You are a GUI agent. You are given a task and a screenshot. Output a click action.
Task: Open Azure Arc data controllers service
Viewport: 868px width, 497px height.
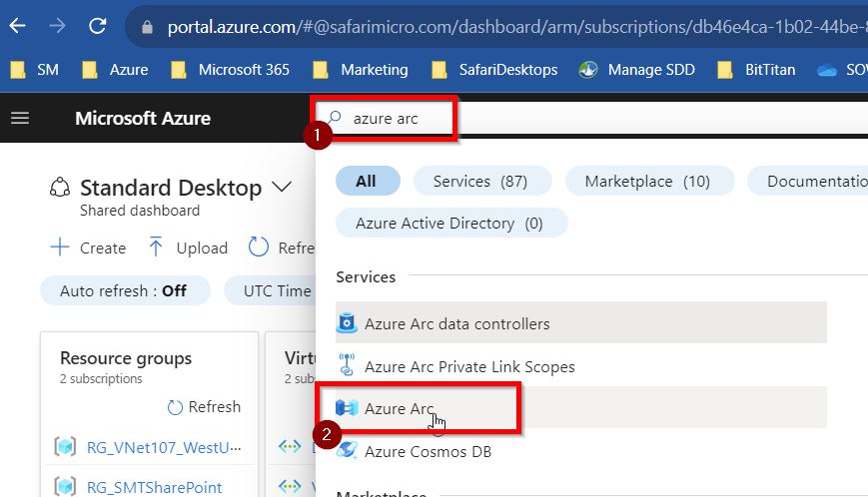coord(581,323)
